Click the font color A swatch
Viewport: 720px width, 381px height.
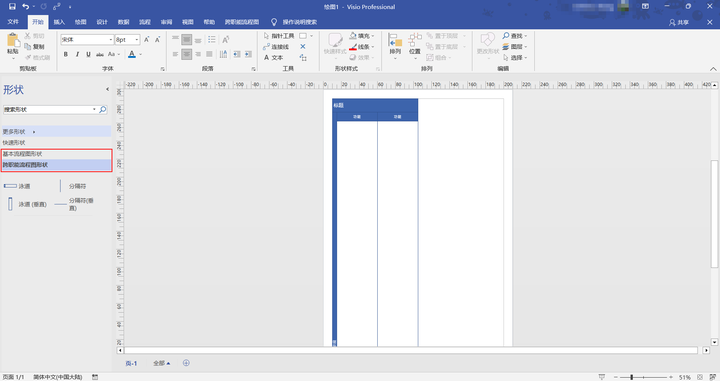pos(132,54)
